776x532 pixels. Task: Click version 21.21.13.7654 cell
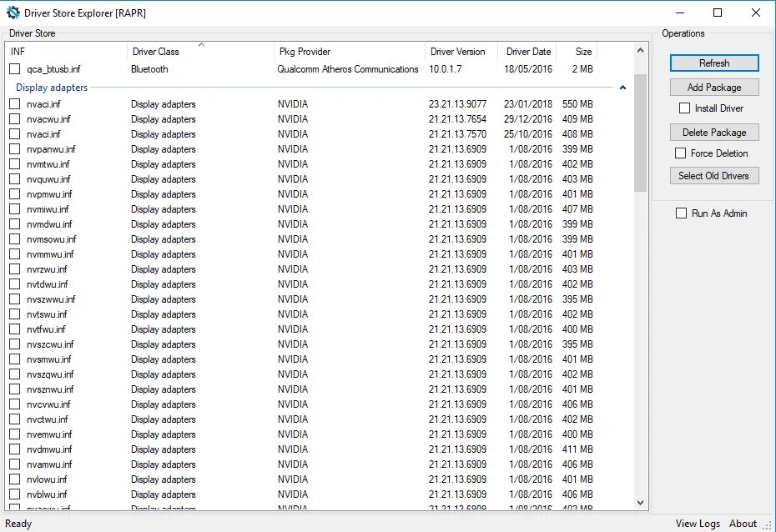point(457,119)
